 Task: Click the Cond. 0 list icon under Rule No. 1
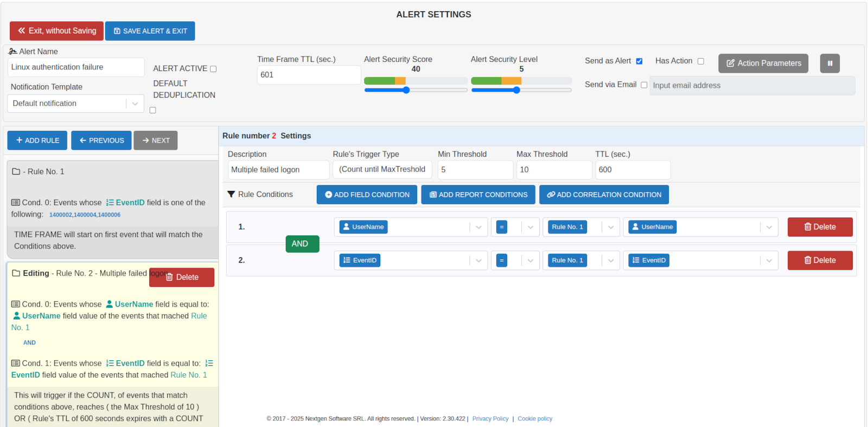[x=16, y=202]
